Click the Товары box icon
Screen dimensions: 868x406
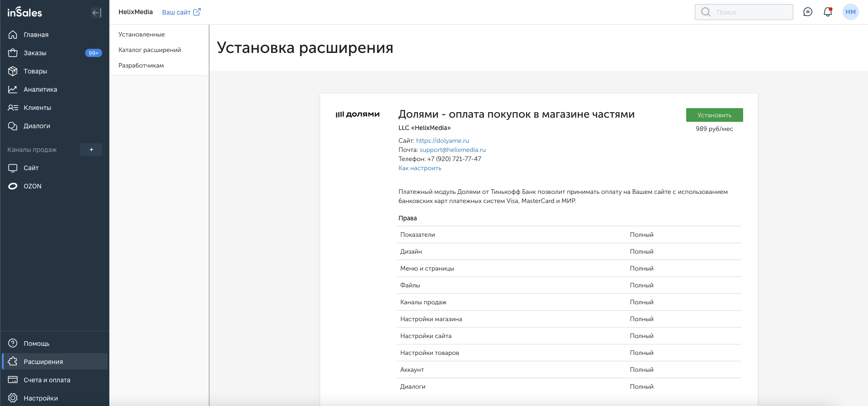pyautogui.click(x=13, y=71)
